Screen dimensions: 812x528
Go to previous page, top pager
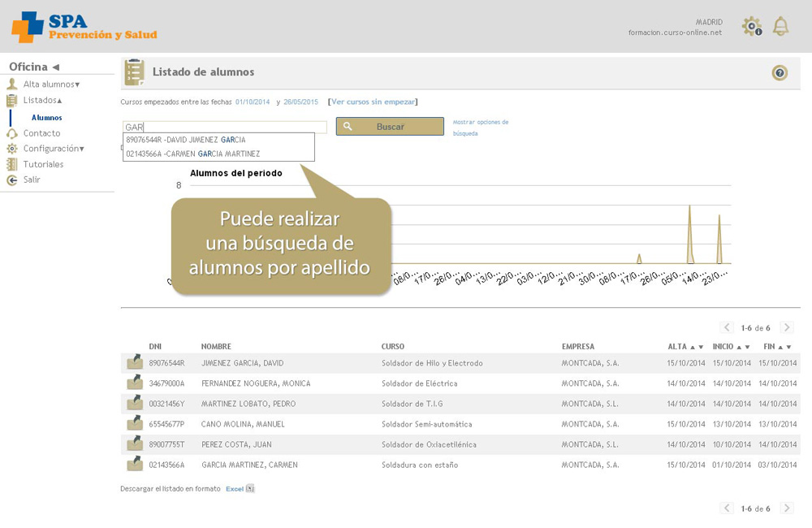click(727, 327)
